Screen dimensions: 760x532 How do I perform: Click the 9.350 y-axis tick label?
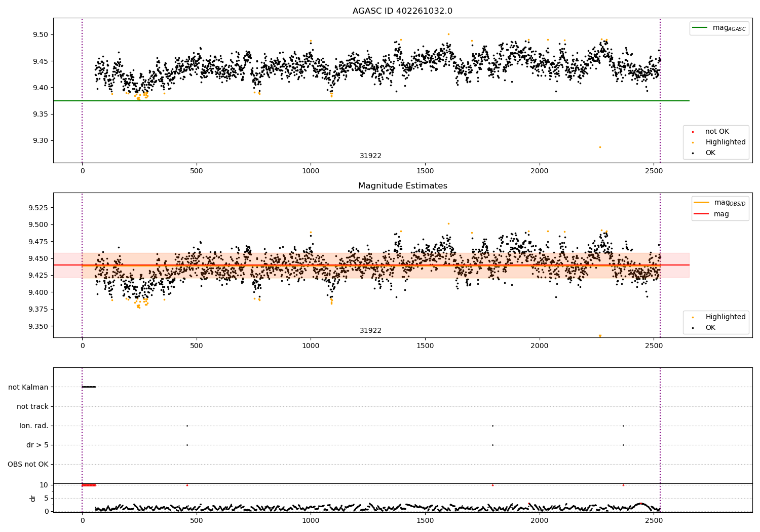(40, 326)
